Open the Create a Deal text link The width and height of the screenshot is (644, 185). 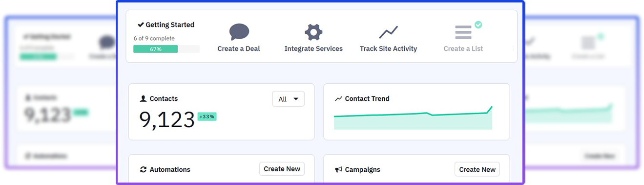[x=239, y=49]
